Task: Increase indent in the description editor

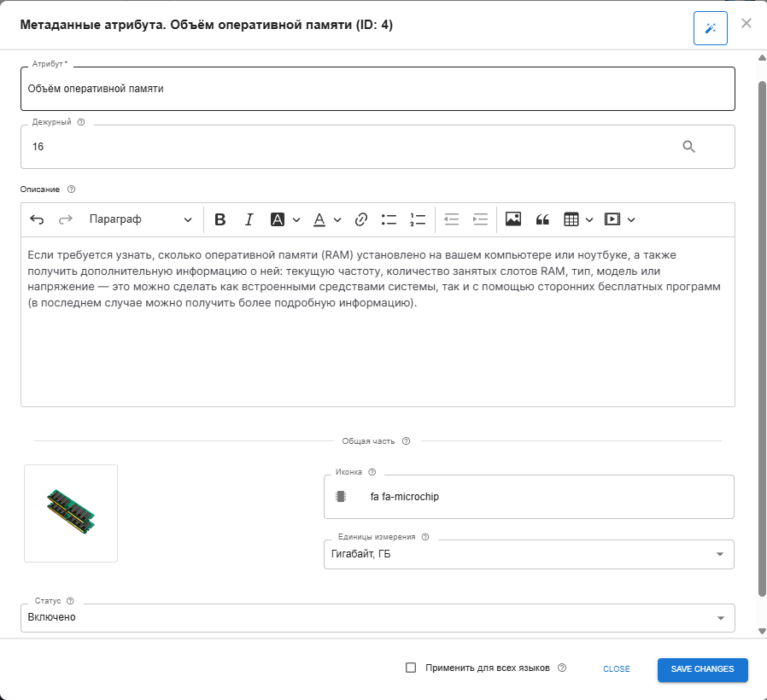Action: pyautogui.click(x=479, y=219)
